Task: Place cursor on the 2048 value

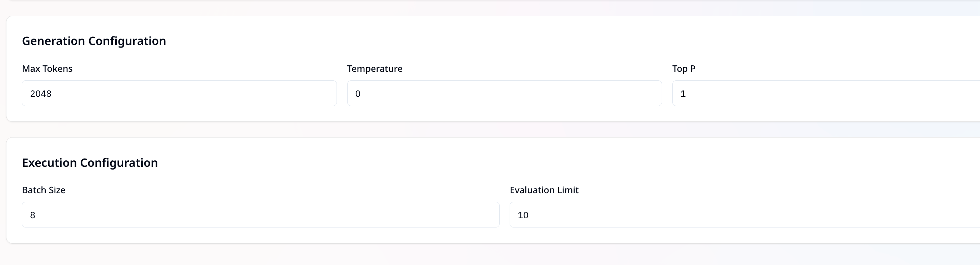Action: click(41, 94)
